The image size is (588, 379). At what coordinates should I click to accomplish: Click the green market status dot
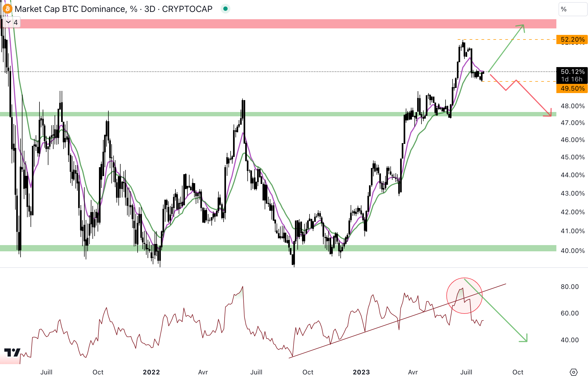[x=225, y=9]
